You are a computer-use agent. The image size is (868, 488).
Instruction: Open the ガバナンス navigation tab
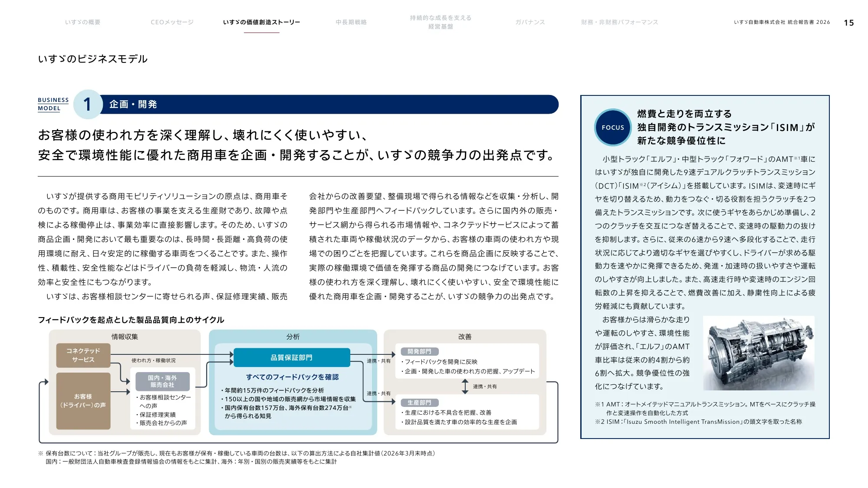[x=530, y=22]
